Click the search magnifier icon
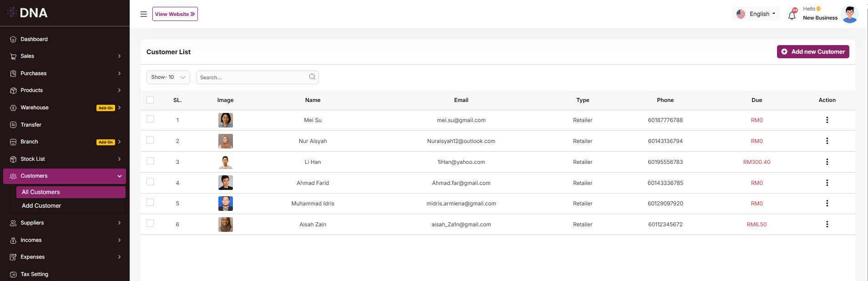This screenshot has height=281, width=868. point(312,77)
